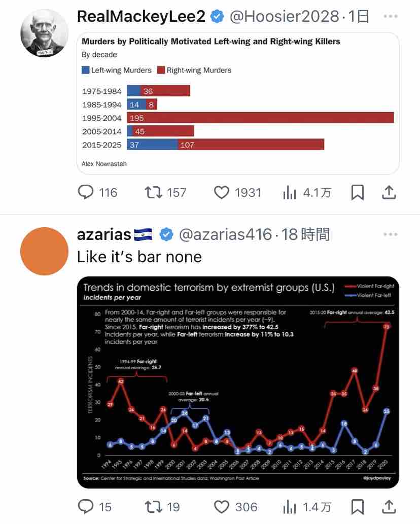Reply to azarias post with 15 replies

(94, 507)
